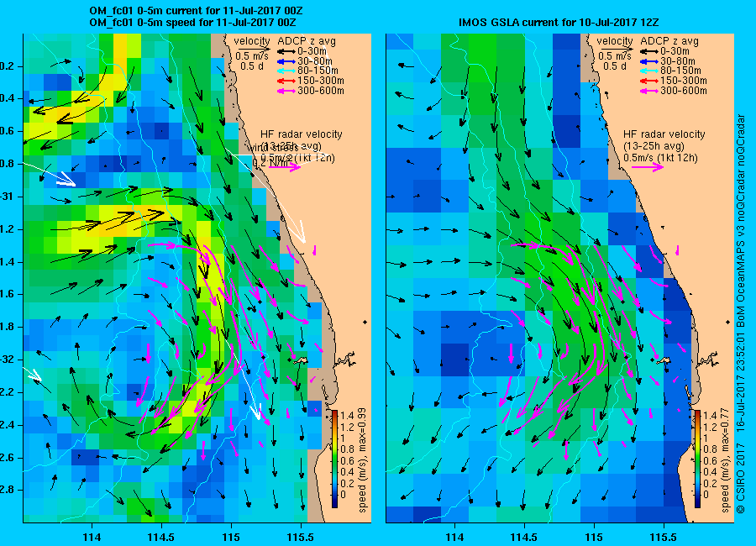756x546 pixels.
Task: Click '0.5m/s (1kt 12h)' text in right panel
Action: 660,158
